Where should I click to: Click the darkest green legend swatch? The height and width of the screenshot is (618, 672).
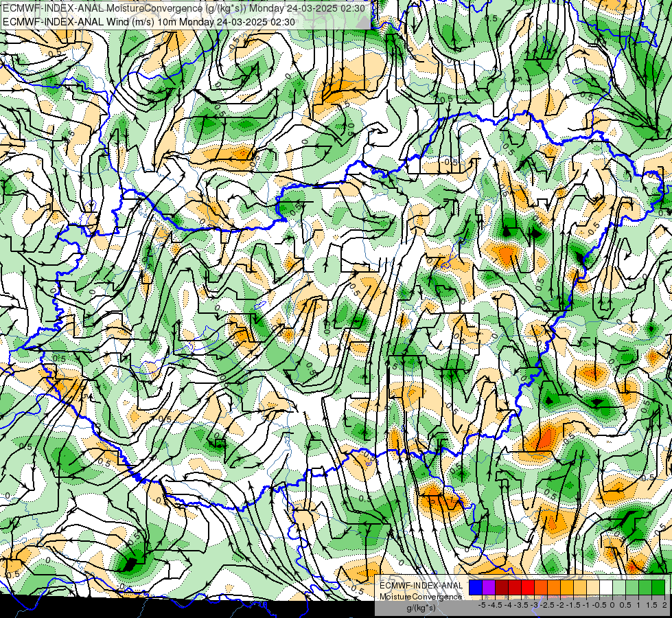658,587
